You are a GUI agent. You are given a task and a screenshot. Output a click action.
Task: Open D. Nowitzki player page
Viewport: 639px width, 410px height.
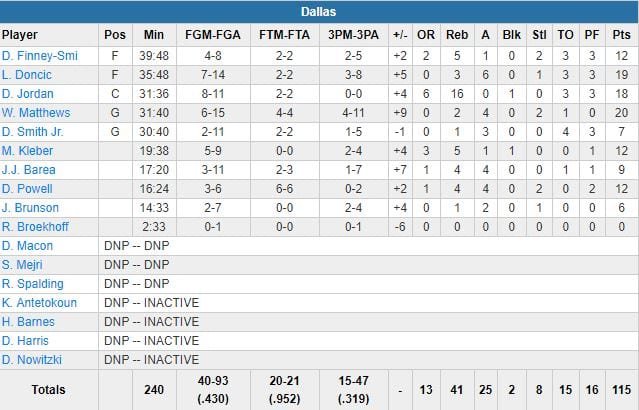(x=32, y=360)
